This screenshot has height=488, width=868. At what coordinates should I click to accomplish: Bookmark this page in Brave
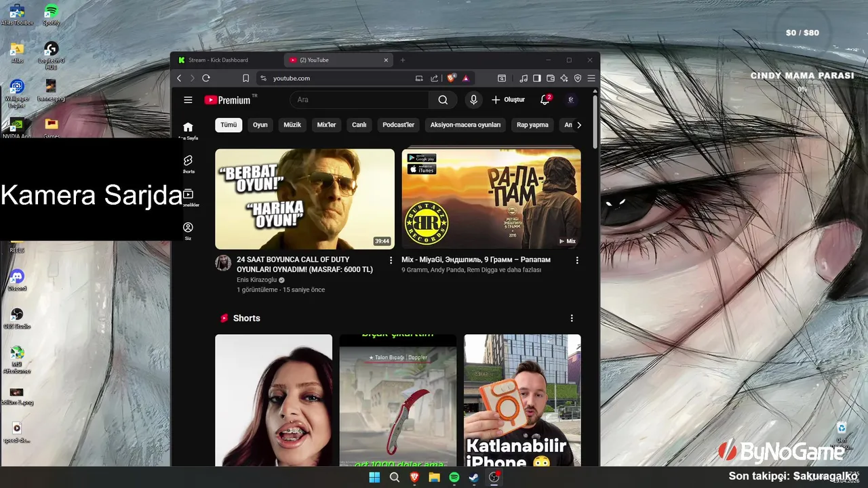point(245,78)
